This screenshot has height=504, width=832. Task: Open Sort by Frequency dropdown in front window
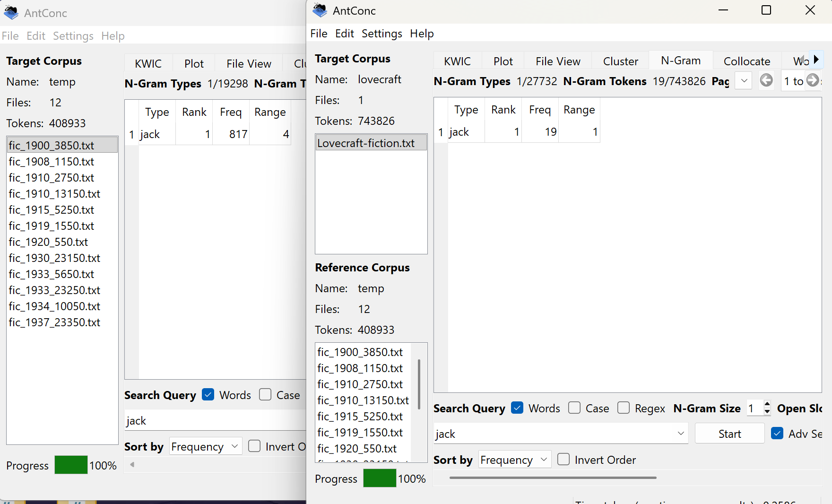(x=514, y=460)
